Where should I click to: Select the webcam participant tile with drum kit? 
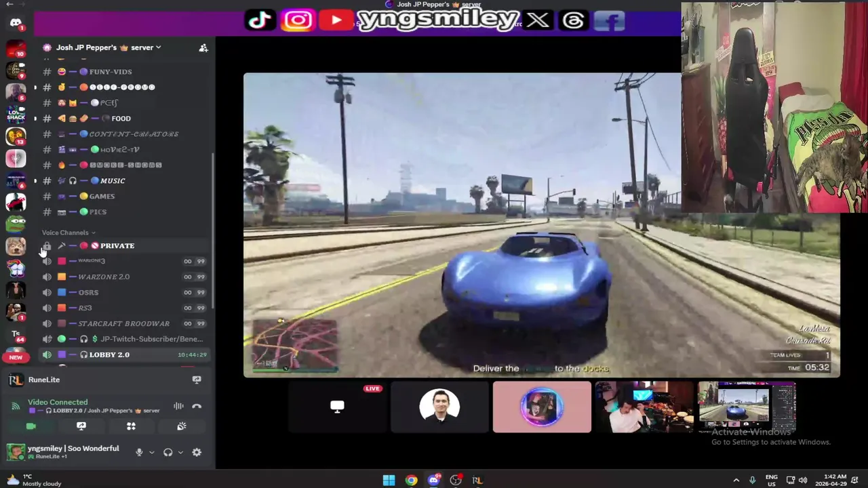coord(644,407)
